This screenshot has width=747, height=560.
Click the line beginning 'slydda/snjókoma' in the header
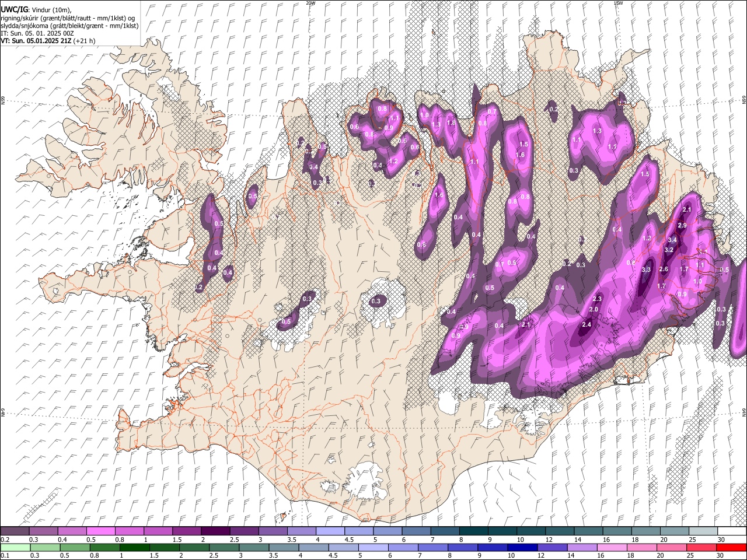click(69, 26)
